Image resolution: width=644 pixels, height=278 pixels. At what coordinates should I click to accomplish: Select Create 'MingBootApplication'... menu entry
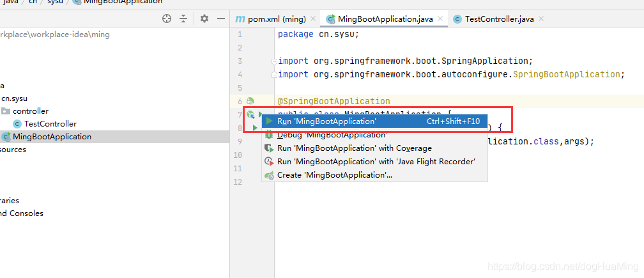(x=374, y=175)
